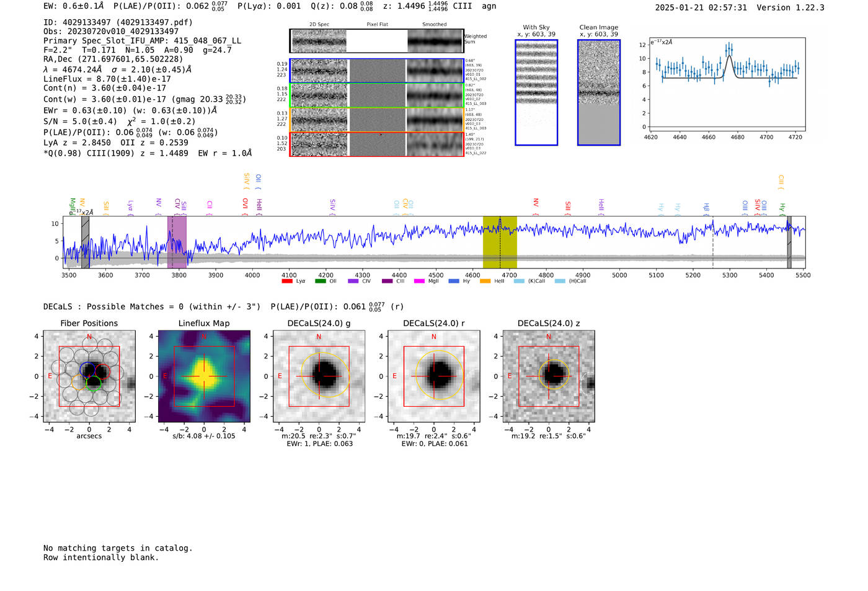Viewport: 868px width, 591px height.
Task: Click the Clean Image panel
Action: 599,92
